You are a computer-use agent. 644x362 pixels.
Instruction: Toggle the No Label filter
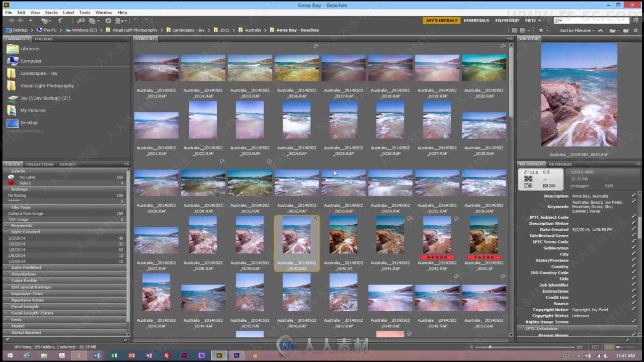click(x=64, y=177)
